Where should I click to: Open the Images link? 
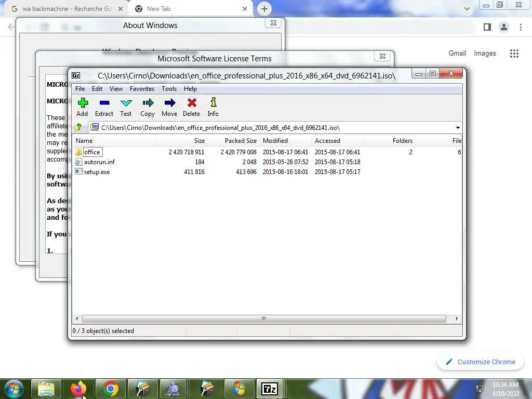tap(485, 54)
